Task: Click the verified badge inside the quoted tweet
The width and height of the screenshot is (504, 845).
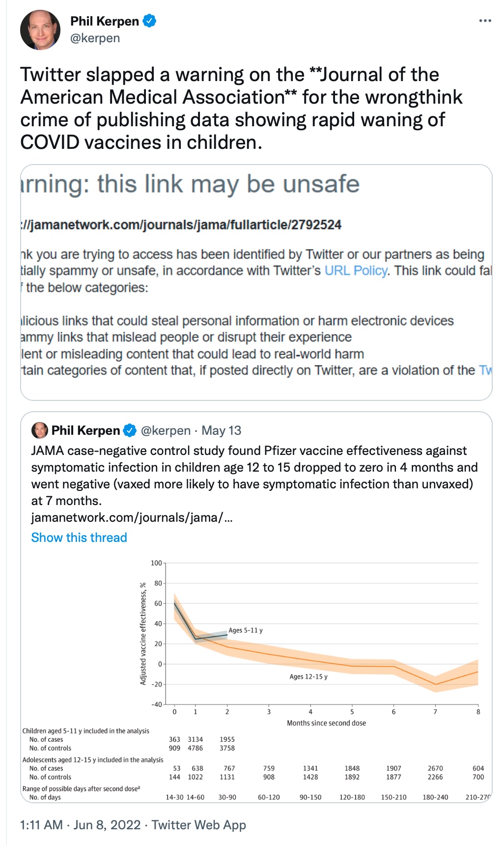Action: click(129, 430)
